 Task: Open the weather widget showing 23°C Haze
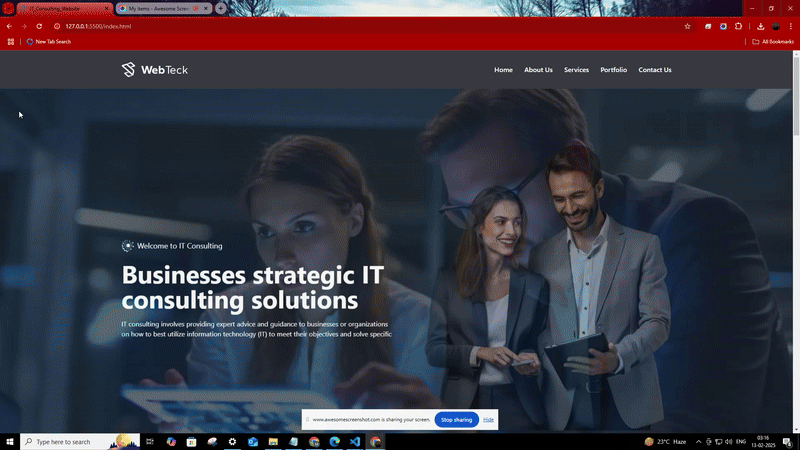[665, 442]
